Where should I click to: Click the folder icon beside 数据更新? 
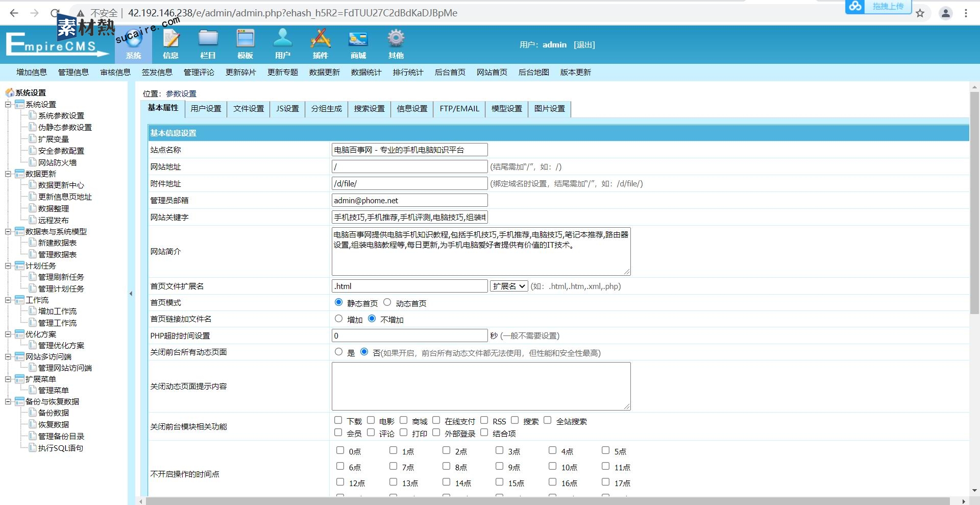[x=20, y=174]
